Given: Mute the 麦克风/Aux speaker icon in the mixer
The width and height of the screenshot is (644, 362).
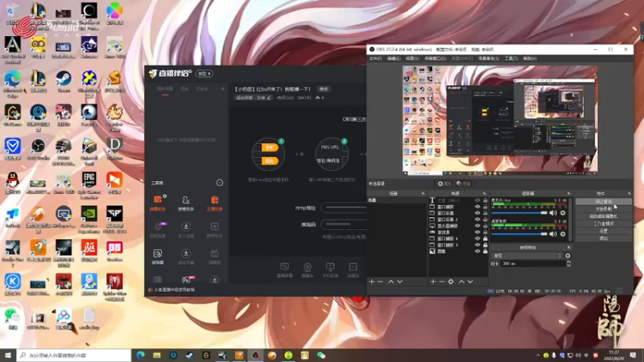Looking at the screenshot, I should 553,212.
